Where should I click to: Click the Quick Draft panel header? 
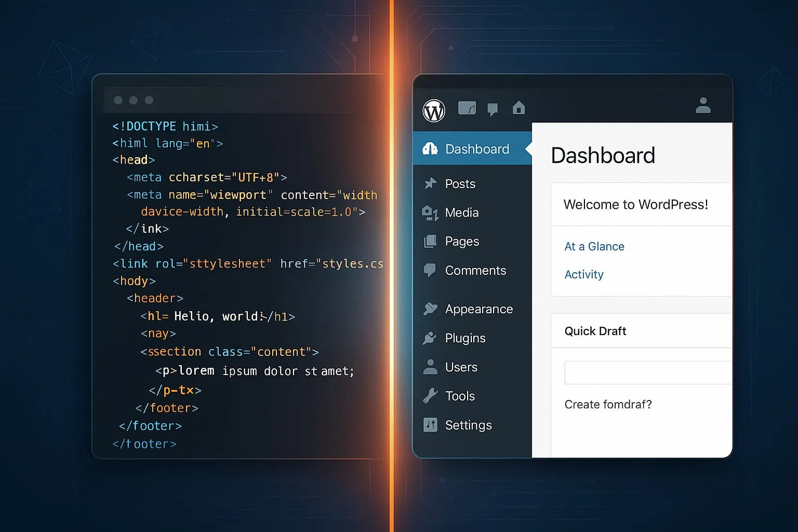[595, 331]
